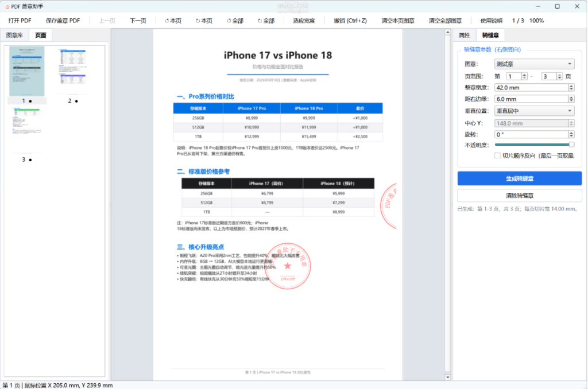The image size is (588, 389).
Task: Click the spin arrows of 旋转
Action: pyautogui.click(x=571, y=134)
